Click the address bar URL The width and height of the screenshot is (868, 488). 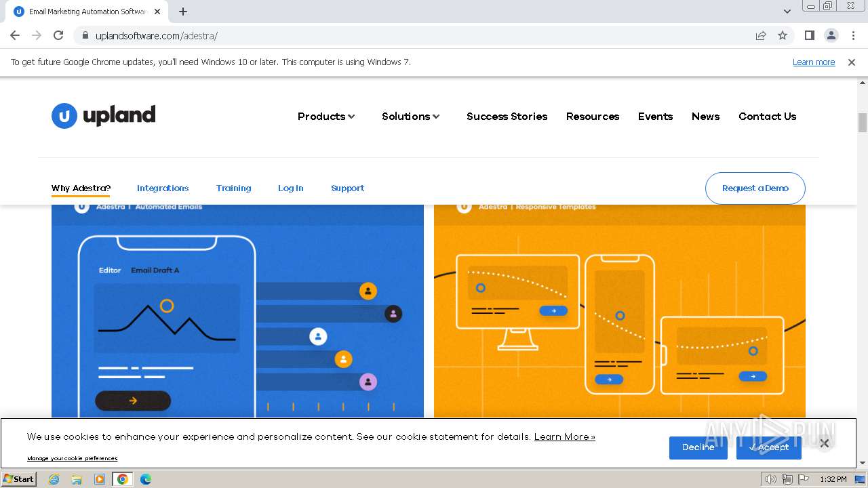coord(157,35)
